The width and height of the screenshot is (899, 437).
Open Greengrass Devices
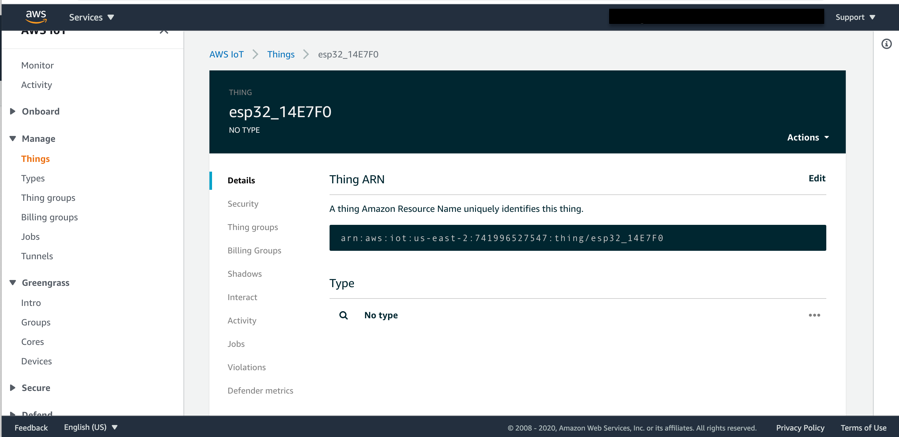(36, 361)
